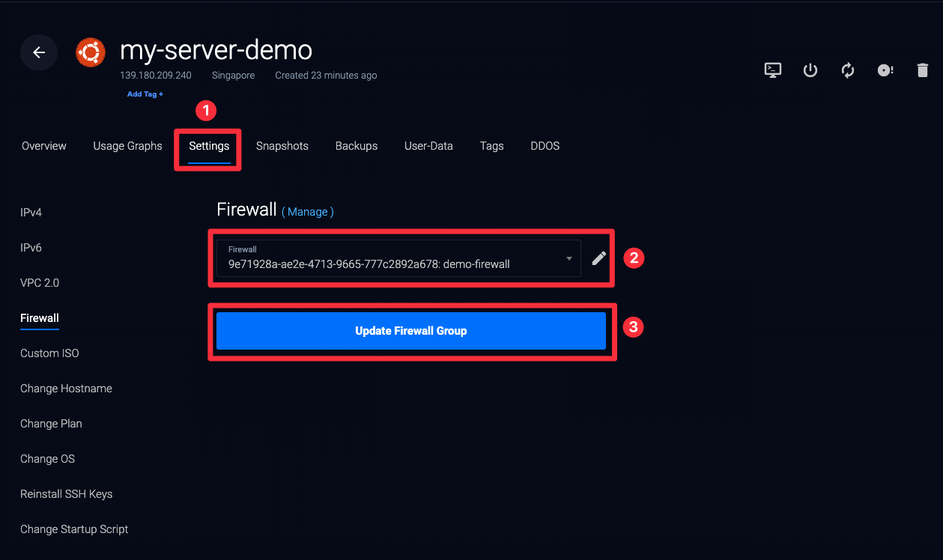The width and height of the screenshot is (943, 560).
Task: Click the Manage firewall link
Action: click(x=308, y=212)
